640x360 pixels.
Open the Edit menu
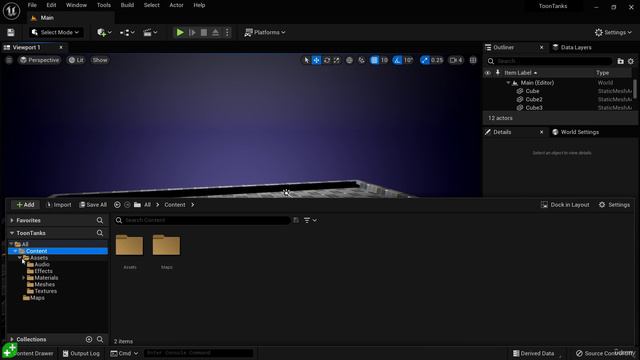pos(51,5)
